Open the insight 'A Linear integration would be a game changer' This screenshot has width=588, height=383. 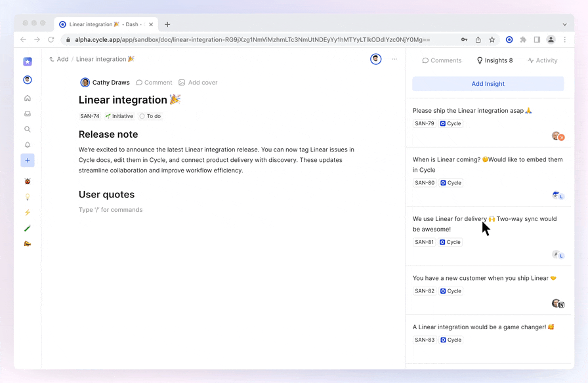pos(484,327)
